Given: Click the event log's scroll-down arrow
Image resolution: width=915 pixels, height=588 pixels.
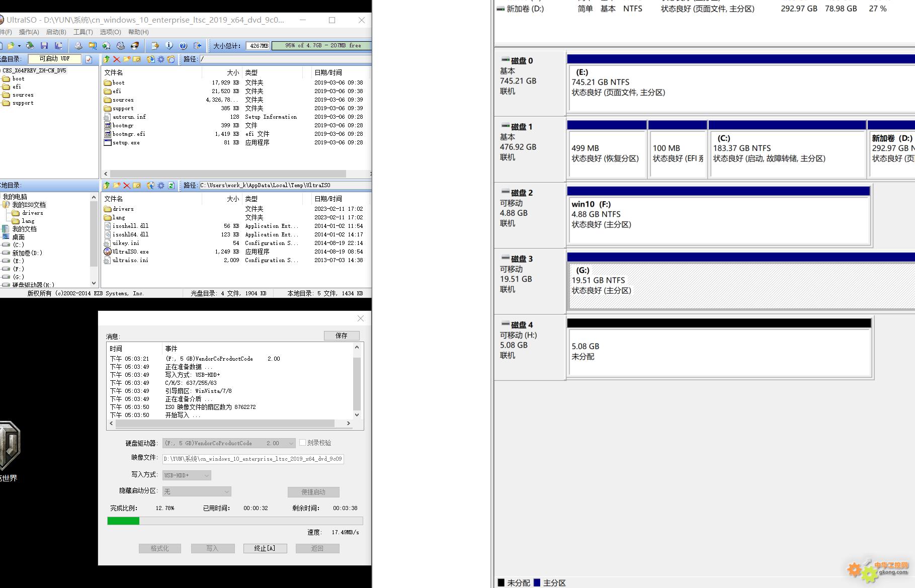Looking at the screenshot, I should click(x=357, y=415).
